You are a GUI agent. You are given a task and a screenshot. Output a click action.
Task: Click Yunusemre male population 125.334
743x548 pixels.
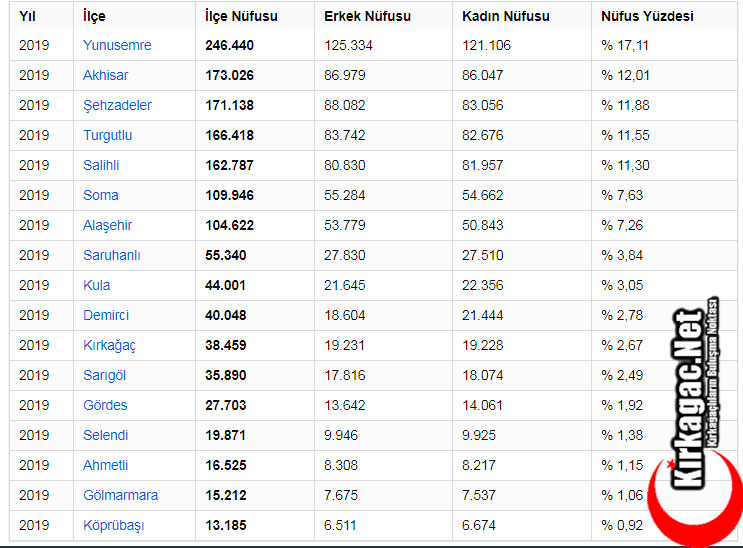click(348, 46)
